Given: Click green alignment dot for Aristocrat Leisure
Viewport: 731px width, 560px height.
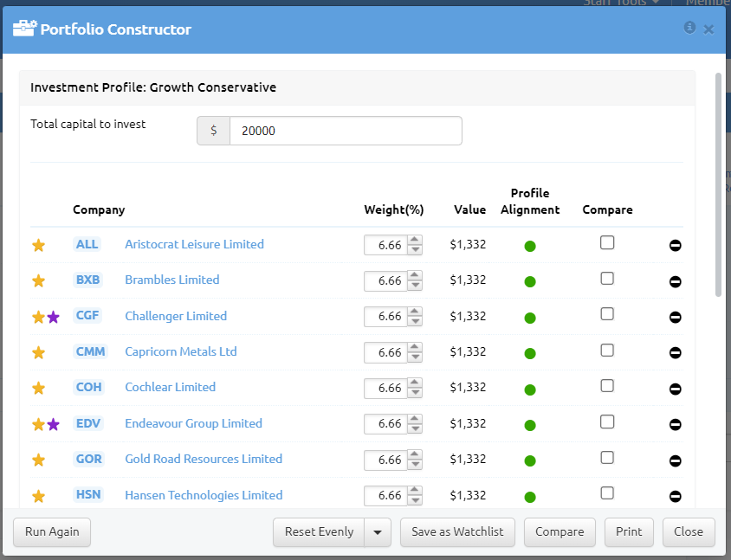Looking at the screenshot, I should (x=530, y=246).
